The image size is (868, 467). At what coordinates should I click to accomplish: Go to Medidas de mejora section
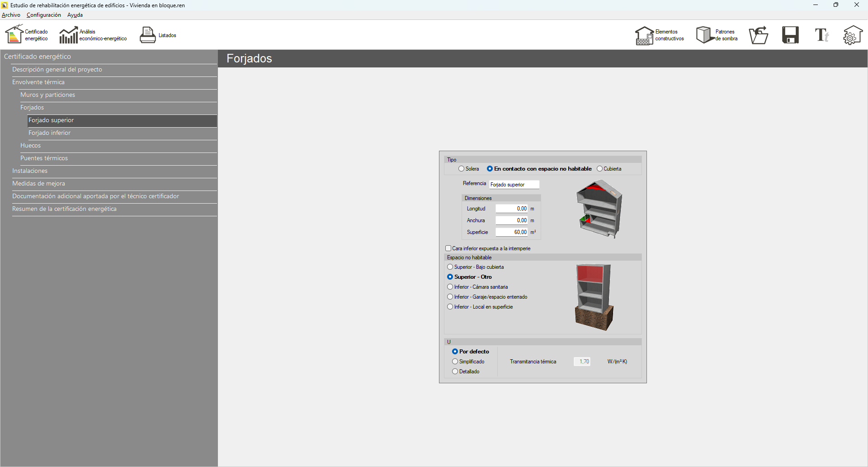(39, 184)
